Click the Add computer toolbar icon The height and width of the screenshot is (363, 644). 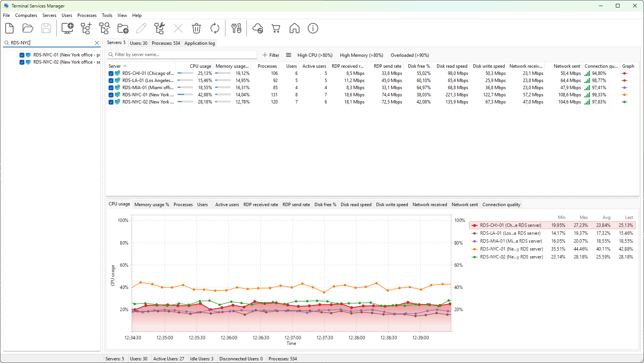68,28
